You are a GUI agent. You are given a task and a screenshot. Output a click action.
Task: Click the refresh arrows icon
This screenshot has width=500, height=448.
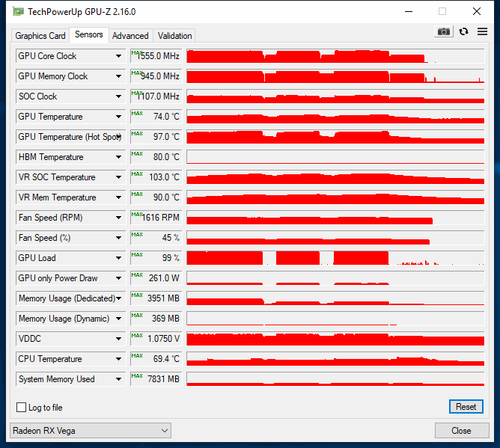click(x=463, y=31)
